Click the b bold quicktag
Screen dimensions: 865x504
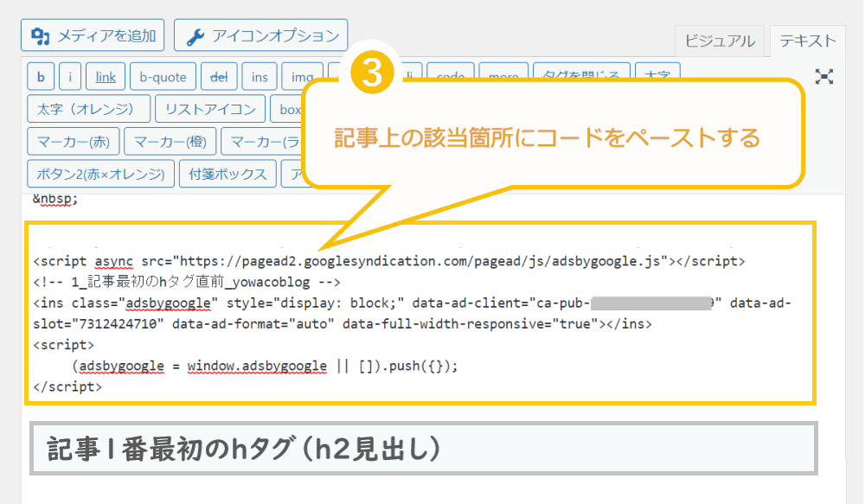click(x=41, y=77)
